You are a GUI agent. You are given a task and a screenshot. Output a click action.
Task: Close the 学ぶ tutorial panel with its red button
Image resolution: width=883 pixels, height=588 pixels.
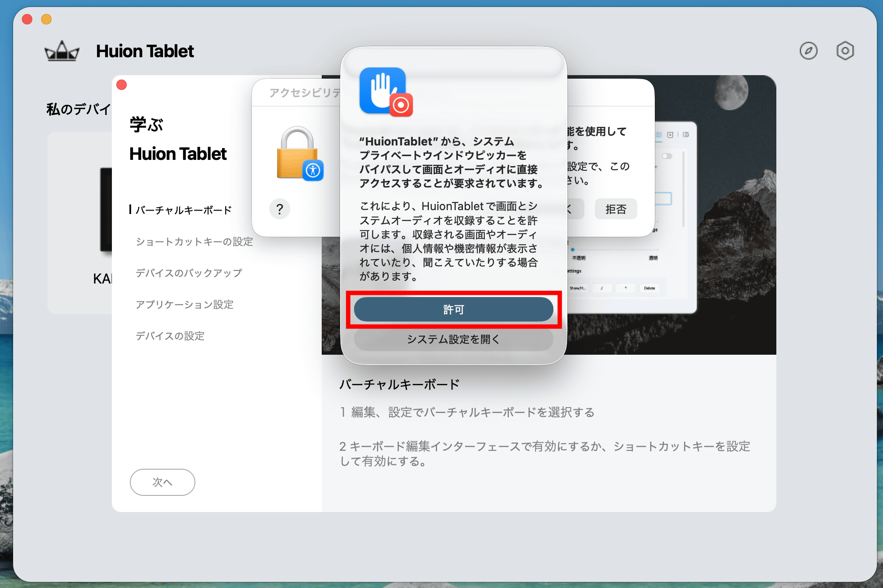click(x=122, y=85)
